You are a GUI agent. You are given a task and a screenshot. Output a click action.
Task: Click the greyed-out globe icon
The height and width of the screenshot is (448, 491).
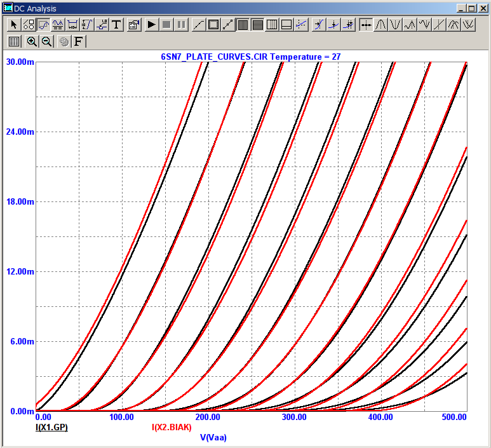[x=64, y=41]
